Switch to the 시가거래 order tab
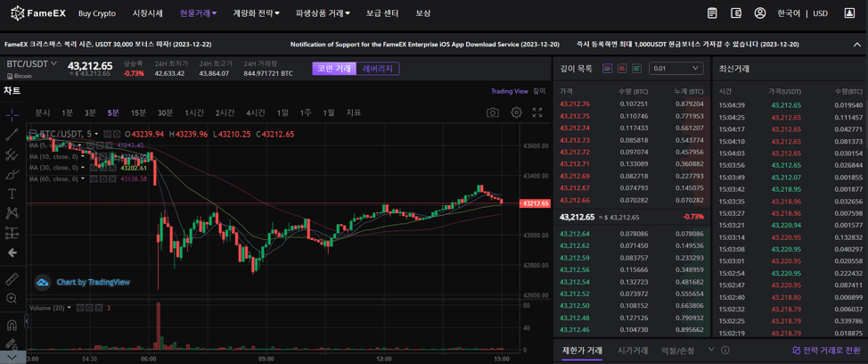The height and width of the screenshot is (364, 868). tap(633, 351)
